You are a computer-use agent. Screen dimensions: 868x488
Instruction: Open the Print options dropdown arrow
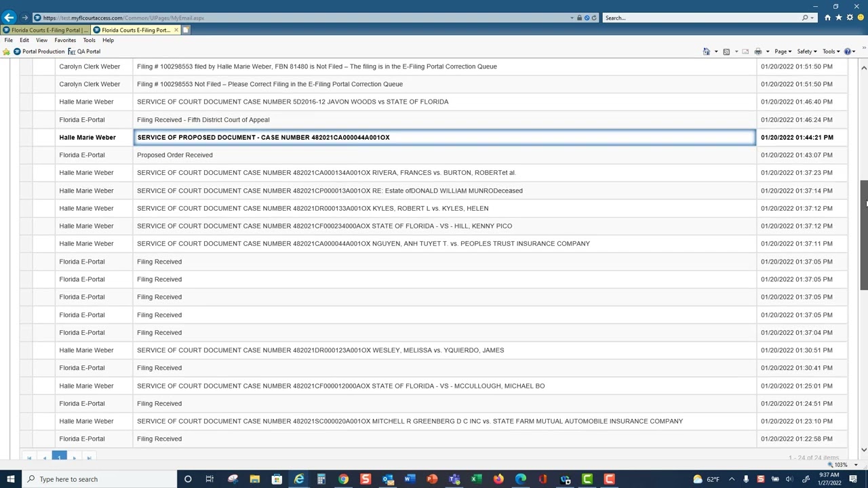767,52
